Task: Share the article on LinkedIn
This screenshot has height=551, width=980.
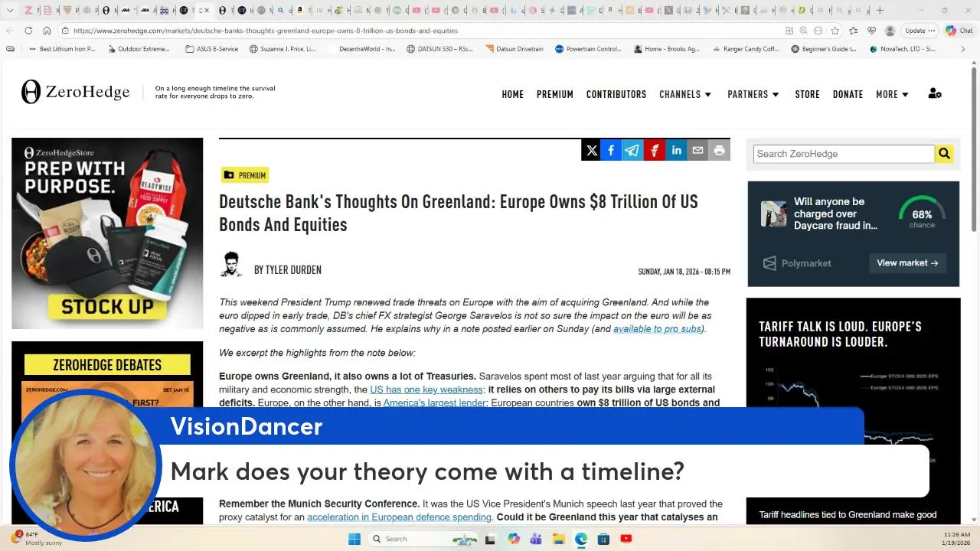Action: (676, 151)
